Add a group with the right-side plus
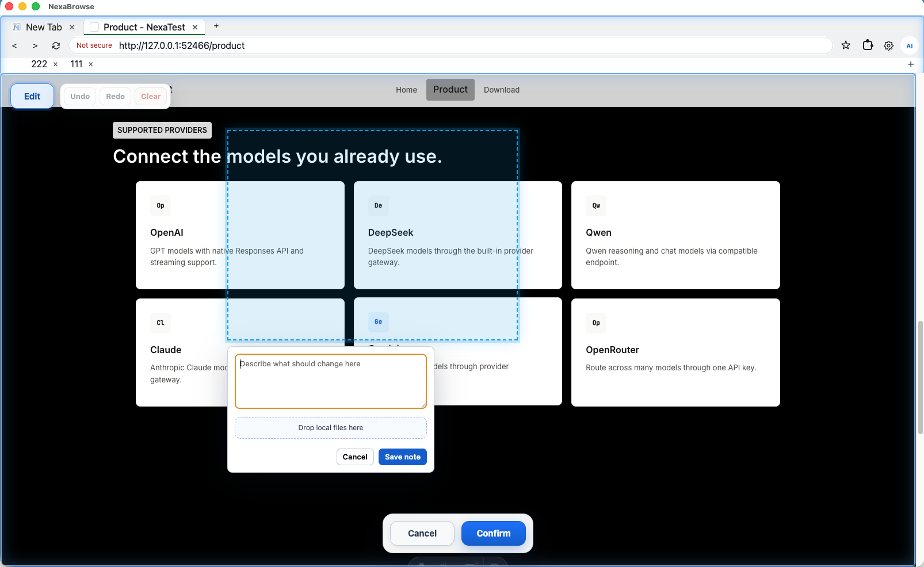 click(x=911, y=64)
